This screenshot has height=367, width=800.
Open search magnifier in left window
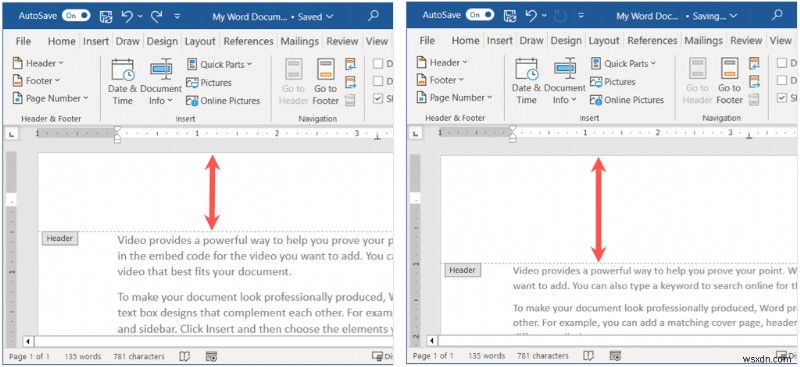(x=373, y=16)
